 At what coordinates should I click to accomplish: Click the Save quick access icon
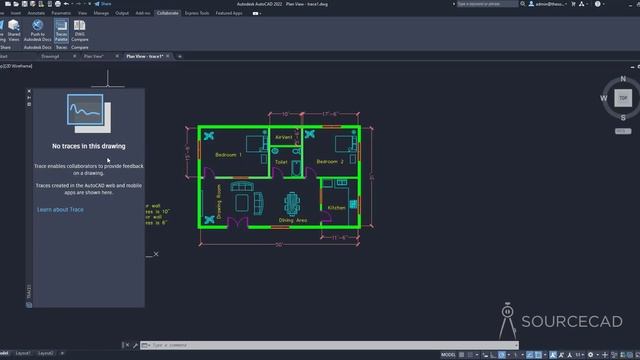click(24, 4)
